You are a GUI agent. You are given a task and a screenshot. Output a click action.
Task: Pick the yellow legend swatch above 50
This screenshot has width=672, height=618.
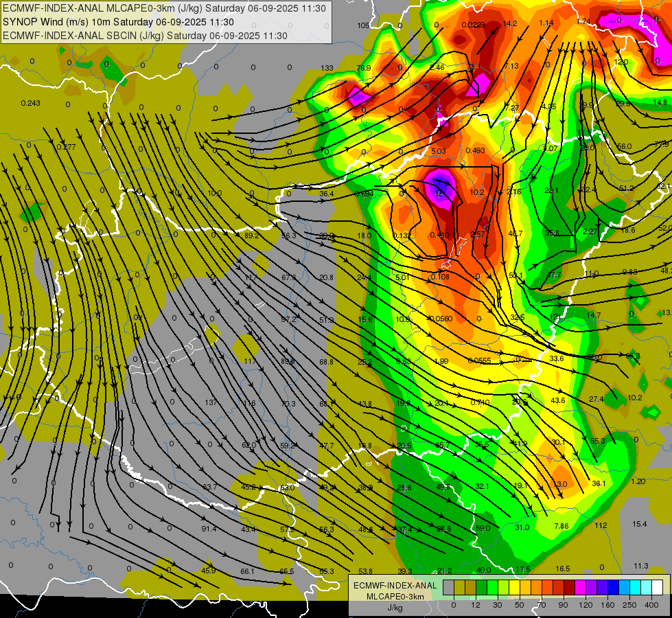[x=514, y=588]
